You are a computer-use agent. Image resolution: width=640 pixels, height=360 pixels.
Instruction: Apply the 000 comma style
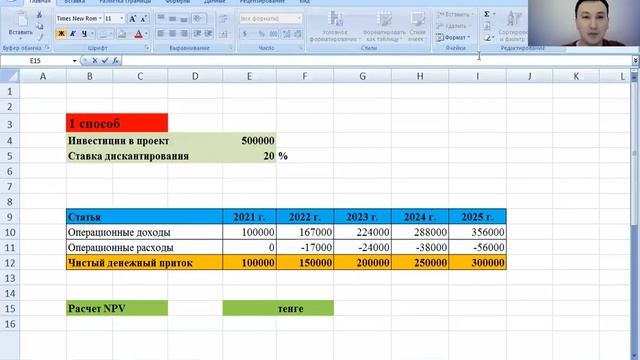[273, 34]
